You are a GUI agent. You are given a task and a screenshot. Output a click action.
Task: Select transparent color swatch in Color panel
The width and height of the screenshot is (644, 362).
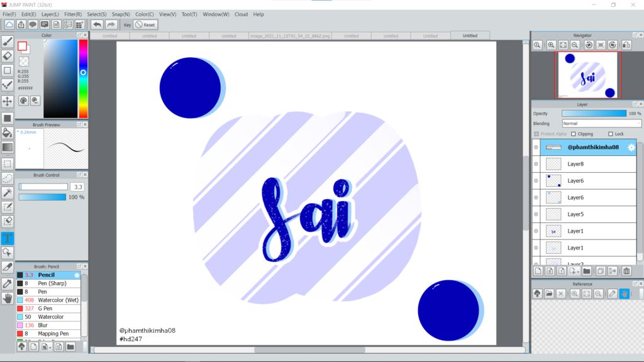pyautogui.click(x=24, y=62)
